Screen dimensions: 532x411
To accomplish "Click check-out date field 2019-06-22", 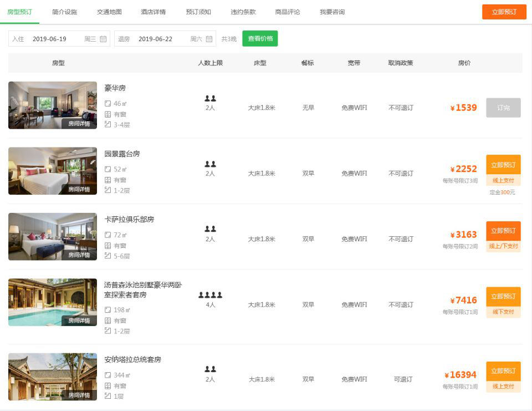I will [156, 39].
